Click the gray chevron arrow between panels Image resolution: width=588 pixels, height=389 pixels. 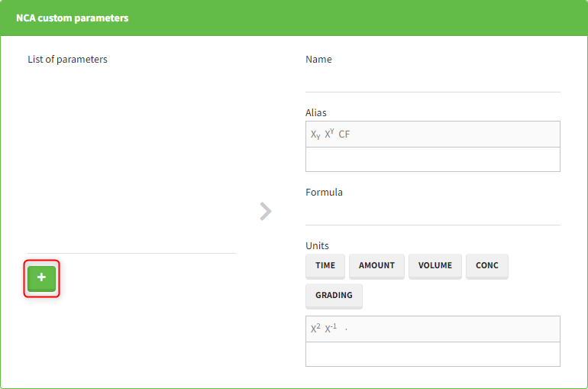(x=266, y=211)
